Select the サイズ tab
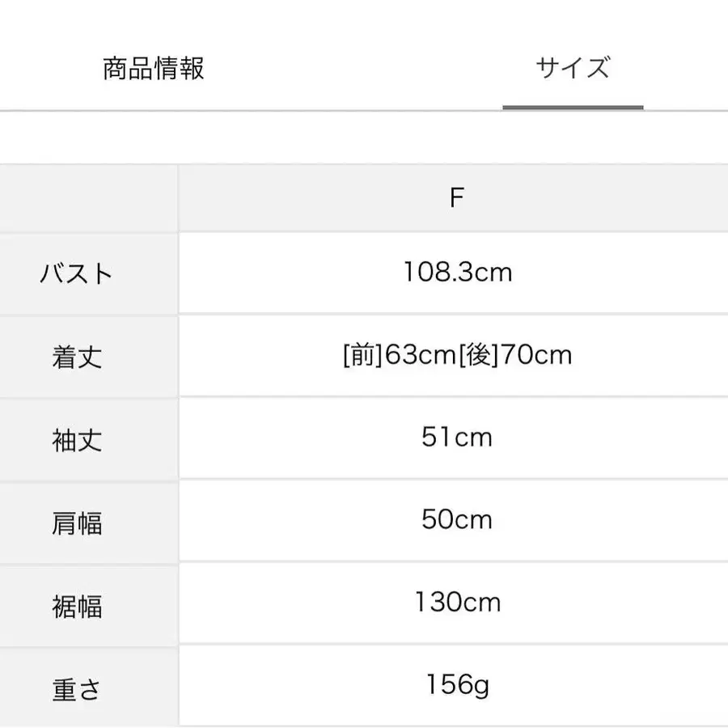 coord(574,66)
